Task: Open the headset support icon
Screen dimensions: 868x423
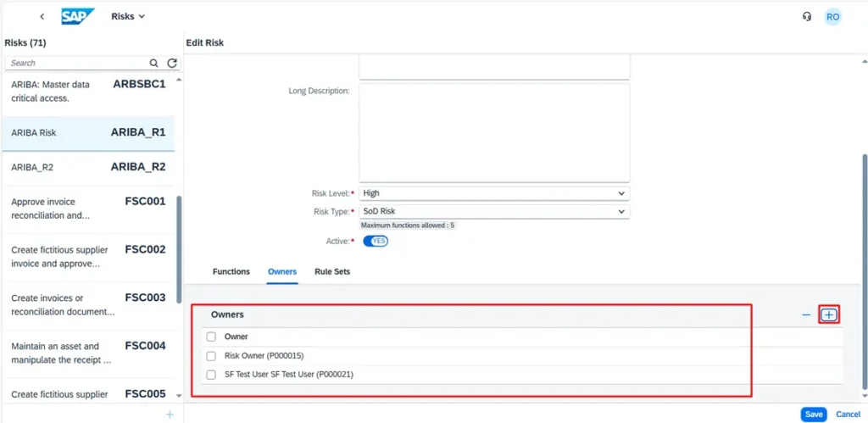Action: [807, 16]
